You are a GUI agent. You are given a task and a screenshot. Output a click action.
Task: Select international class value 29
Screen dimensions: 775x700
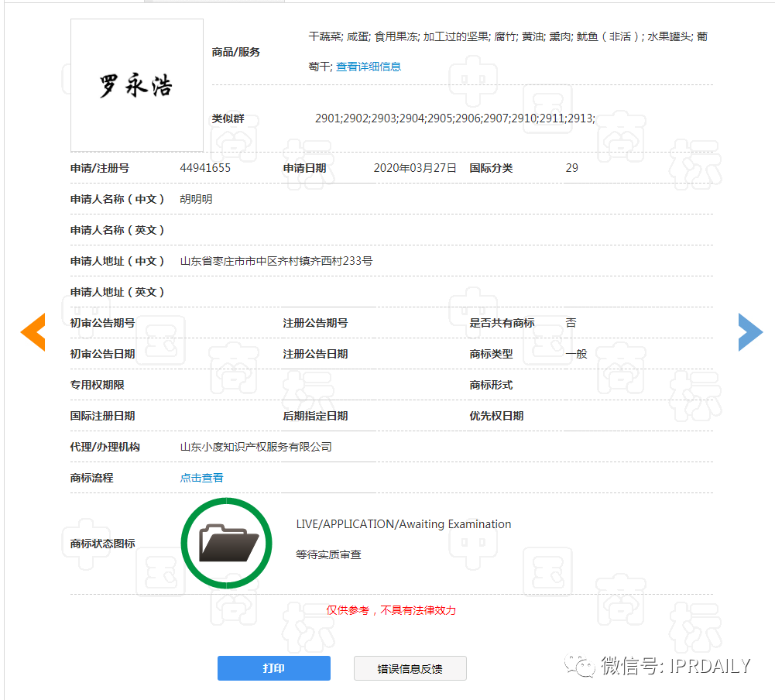pyautogui.click(x=572, y=168)
